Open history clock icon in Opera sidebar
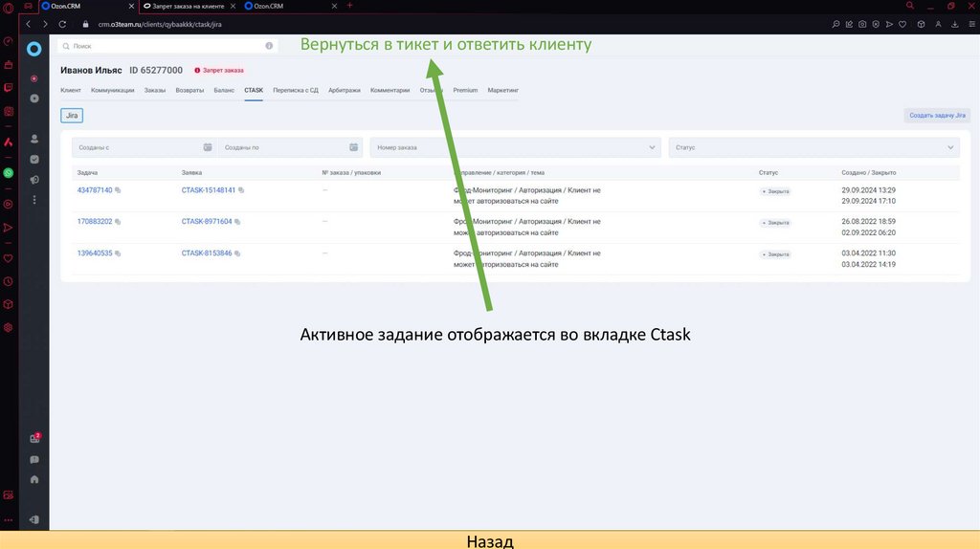 8,282
